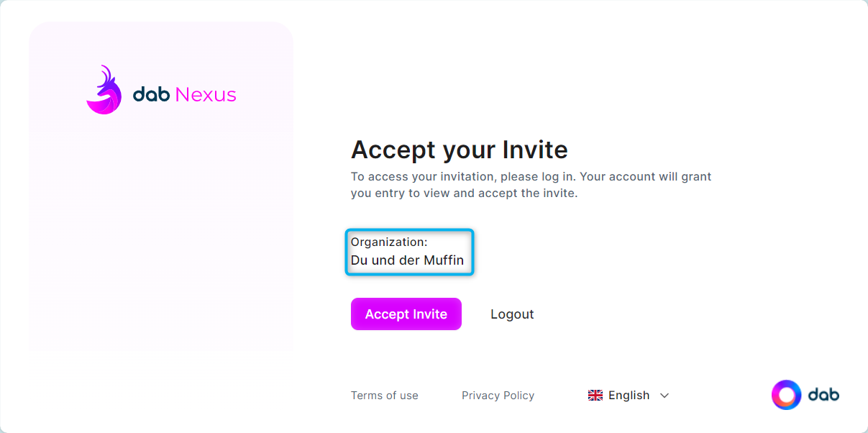The width and height of the screenshot is (868, 433).
Task: Open the Terms of use page
Action: point(384,395)
